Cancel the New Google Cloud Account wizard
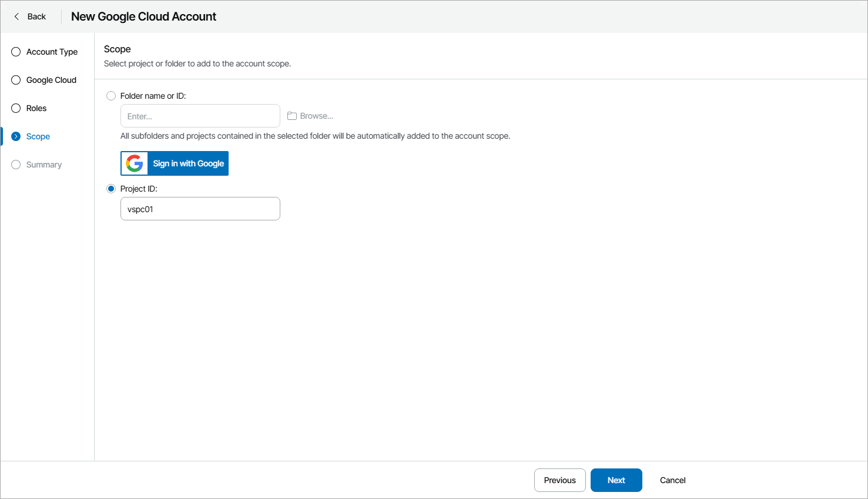This screenshot has width=868, height=499. coord(672,480)
